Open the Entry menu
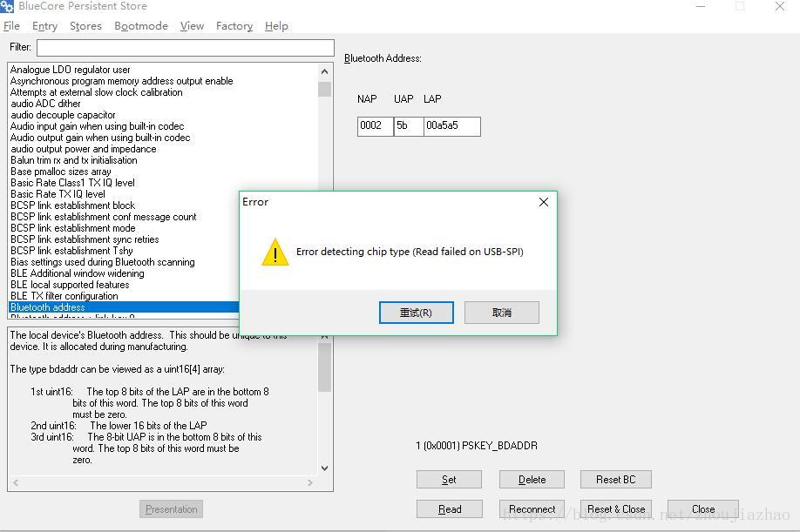The width and height of the screenshot is (800, 532). tap(44, 26)
